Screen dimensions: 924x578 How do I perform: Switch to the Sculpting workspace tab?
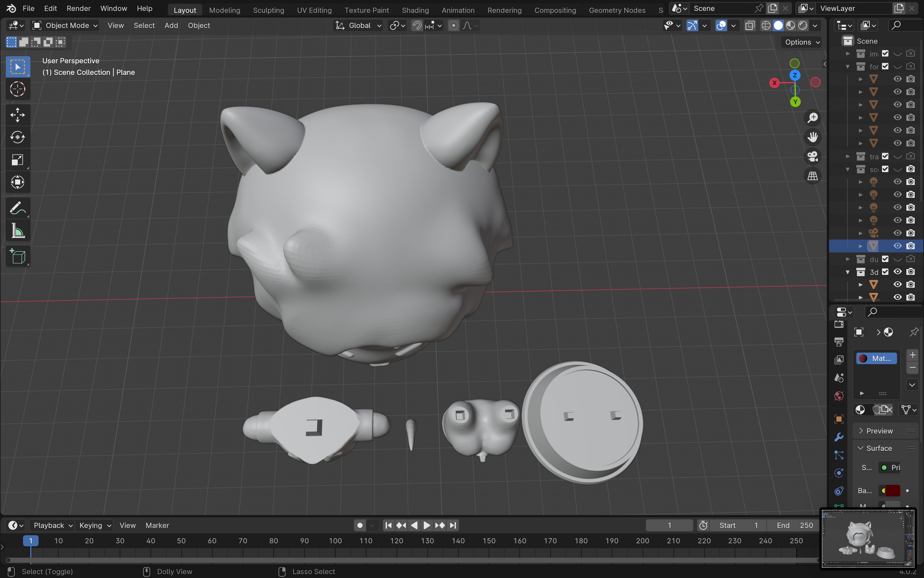coord(269,10)
